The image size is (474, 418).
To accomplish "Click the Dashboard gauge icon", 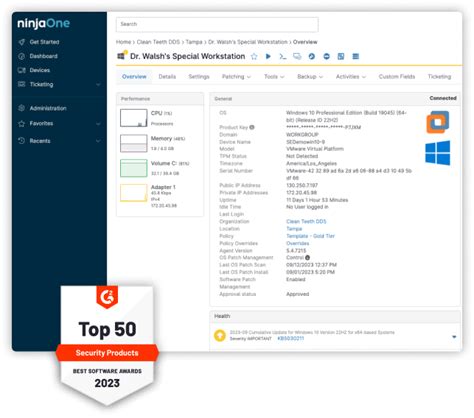I will pos(22,56).
